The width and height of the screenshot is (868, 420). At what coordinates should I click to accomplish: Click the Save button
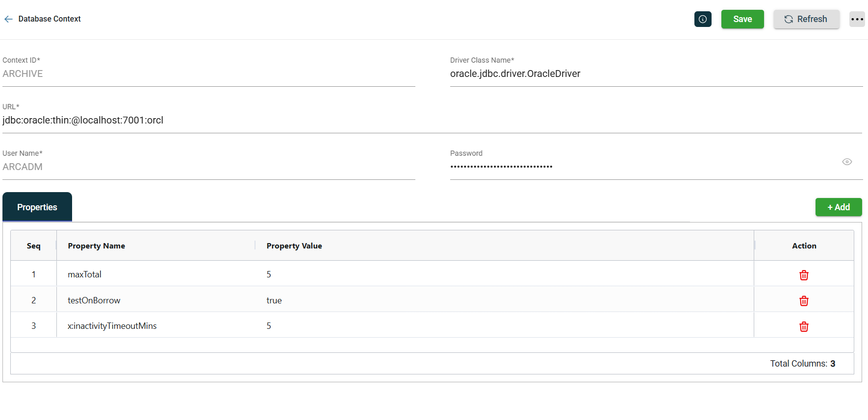tap(742, 19)
